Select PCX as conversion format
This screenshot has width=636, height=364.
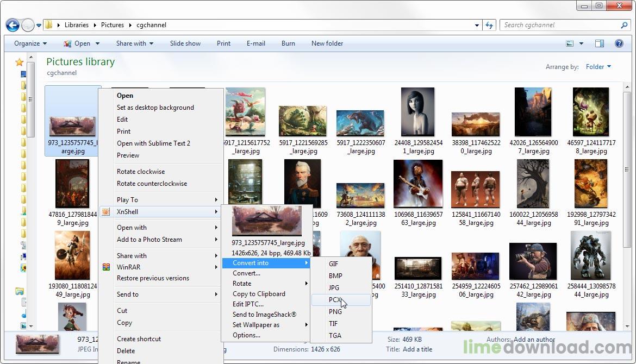tap(334, 299)
